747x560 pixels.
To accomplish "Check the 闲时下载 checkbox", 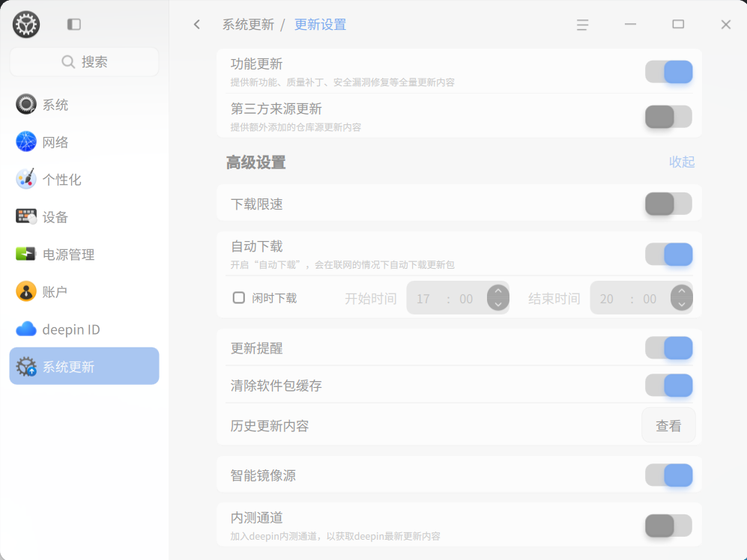I will click(x=239, y=298).
